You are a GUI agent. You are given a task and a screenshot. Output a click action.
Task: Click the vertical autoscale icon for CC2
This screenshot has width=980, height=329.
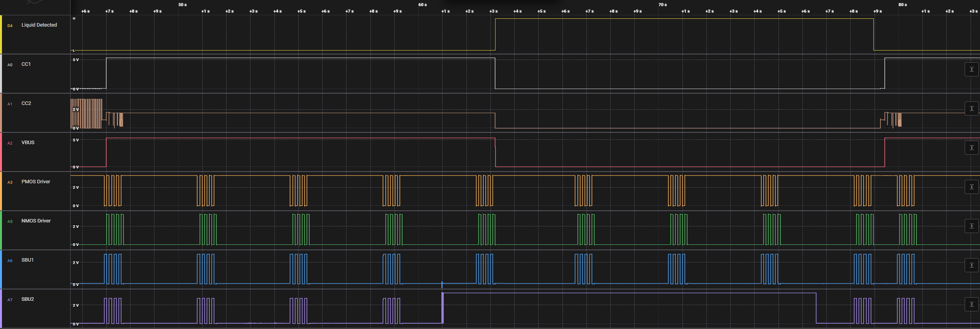971,108
